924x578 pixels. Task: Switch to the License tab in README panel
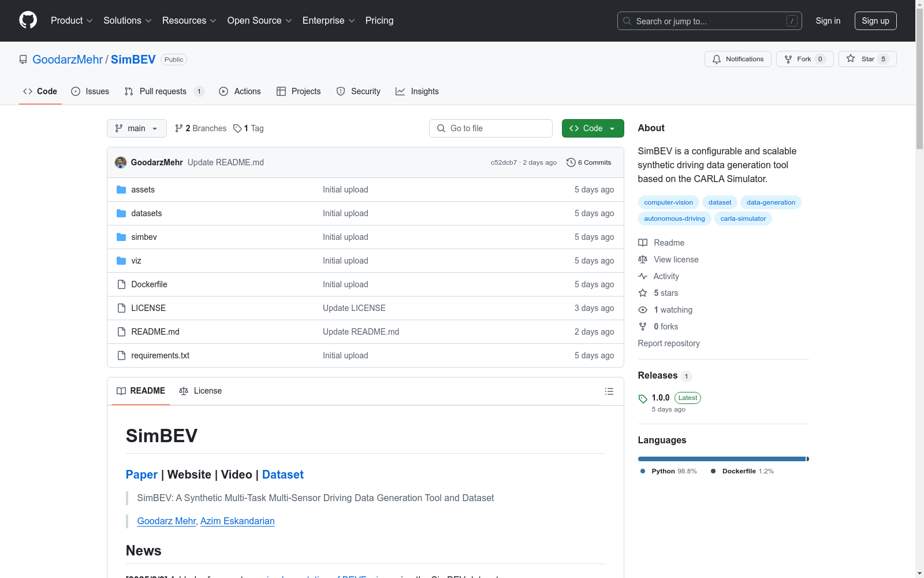click(x=200, y=391)
